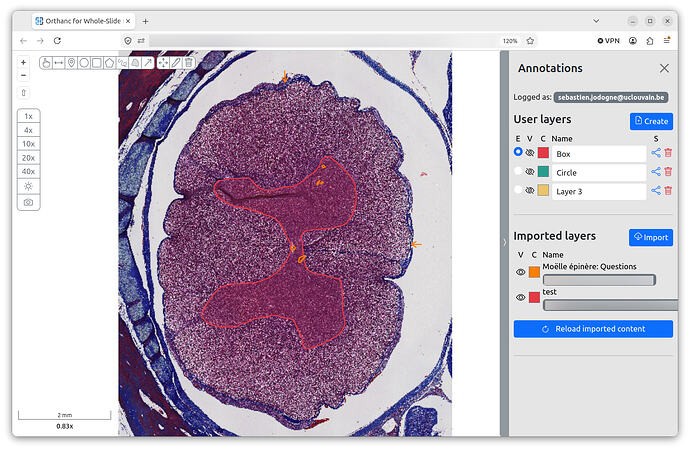The image size is (690, 450).
Task: Share the Circle layer
Action: tap(656, 172)
